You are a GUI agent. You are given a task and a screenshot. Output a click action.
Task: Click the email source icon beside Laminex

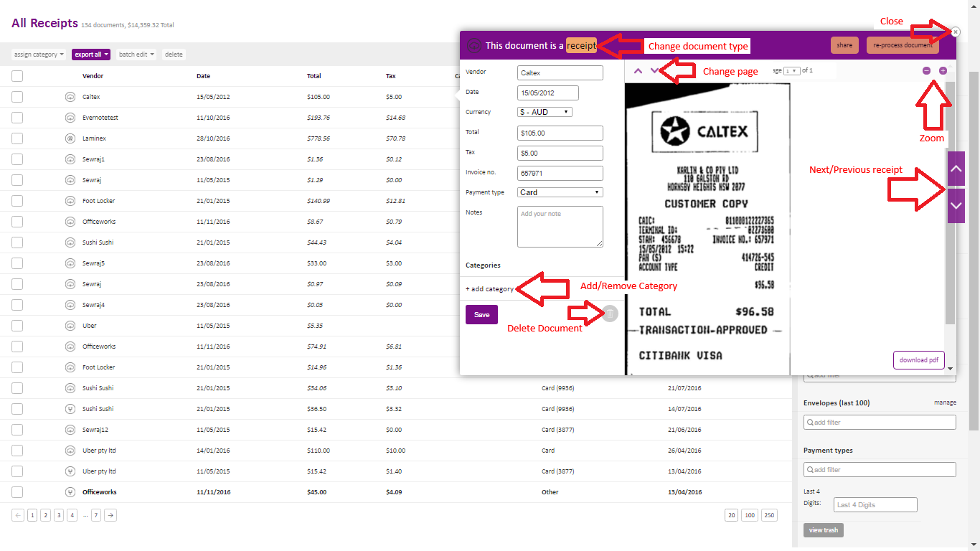70,138
